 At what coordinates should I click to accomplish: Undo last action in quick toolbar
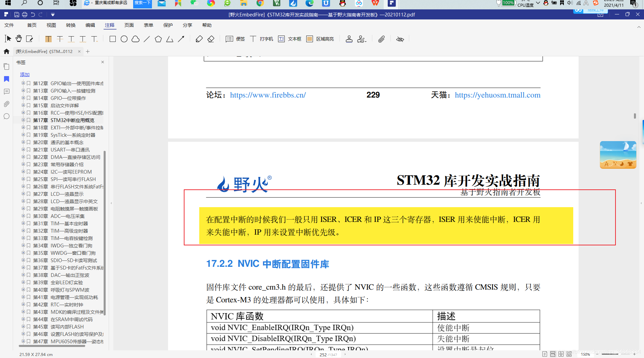point(33,14)
